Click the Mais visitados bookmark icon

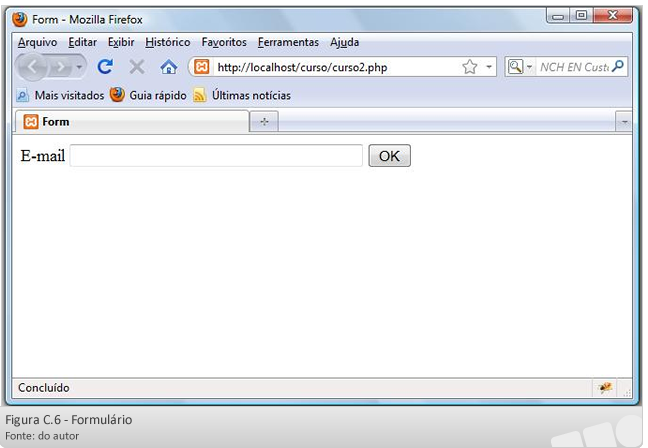(22, 95)
